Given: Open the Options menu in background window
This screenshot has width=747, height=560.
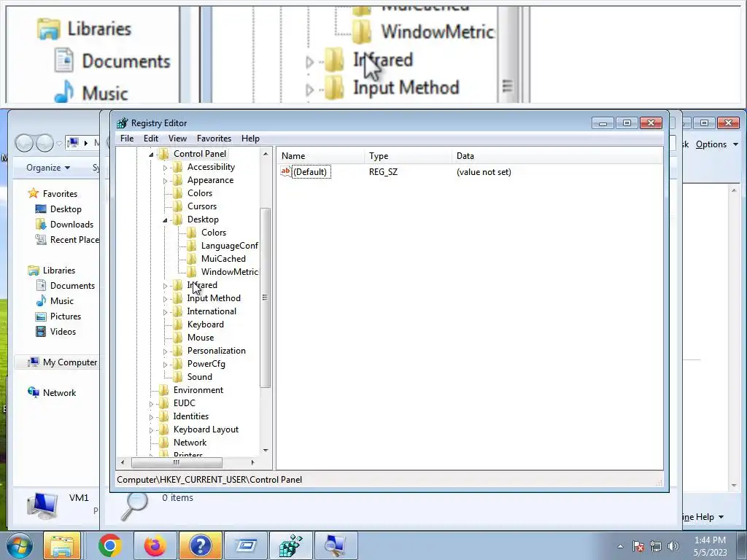Looking at the screenshot, I should [716, 144].
